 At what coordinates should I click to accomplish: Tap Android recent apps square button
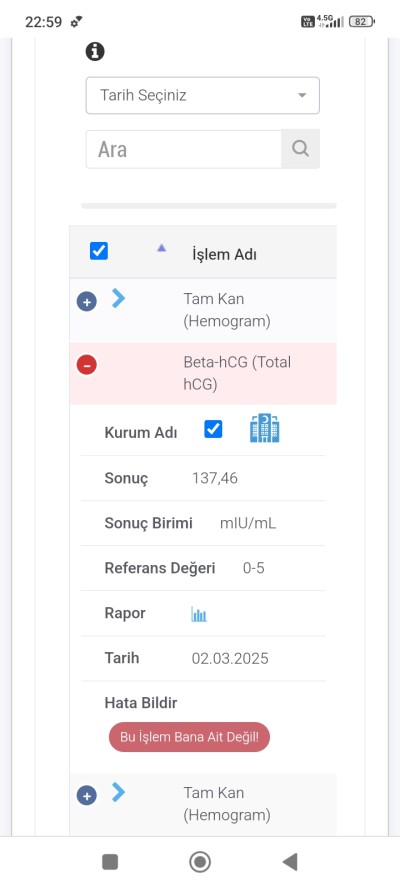(x=110, y=862)
